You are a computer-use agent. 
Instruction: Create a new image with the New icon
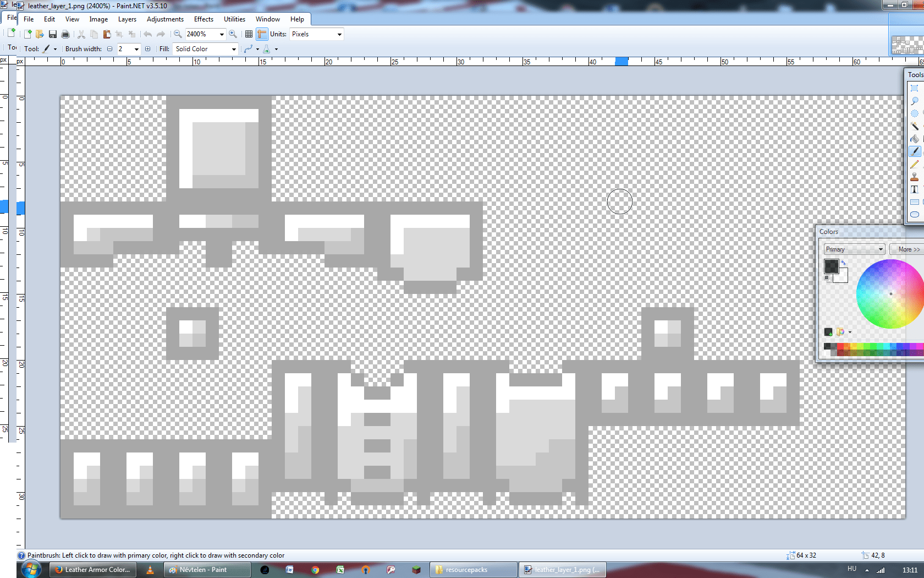(28, 34)
